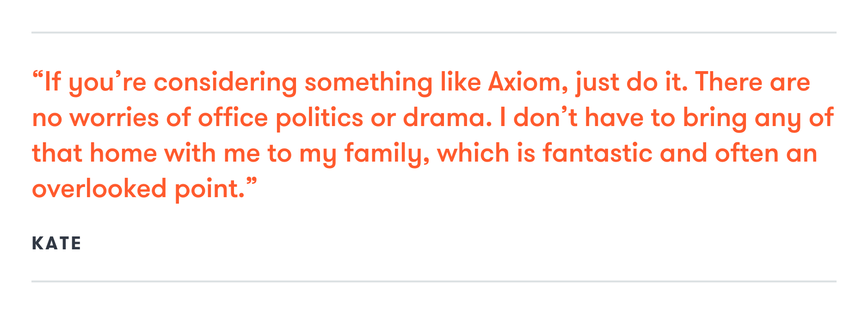Image resolution: width=868 pixels, height=314 pixels.
Task: Click the words "office politics"
Action: coord(280,118)
